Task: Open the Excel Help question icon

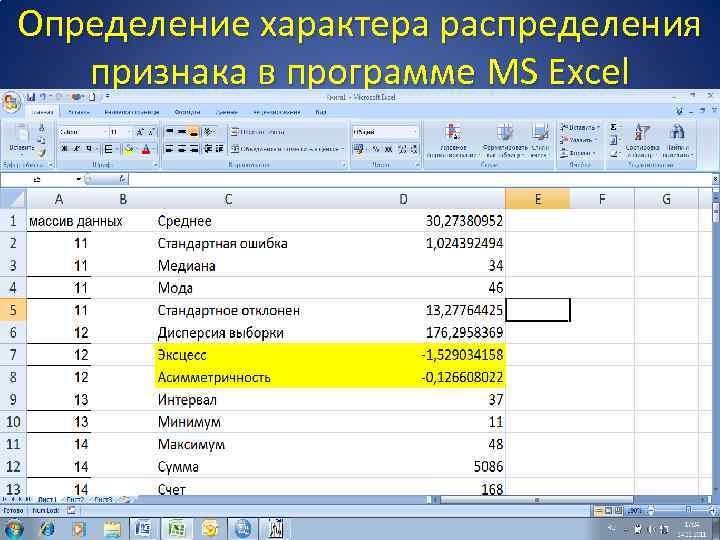Action: pos(680,111)
